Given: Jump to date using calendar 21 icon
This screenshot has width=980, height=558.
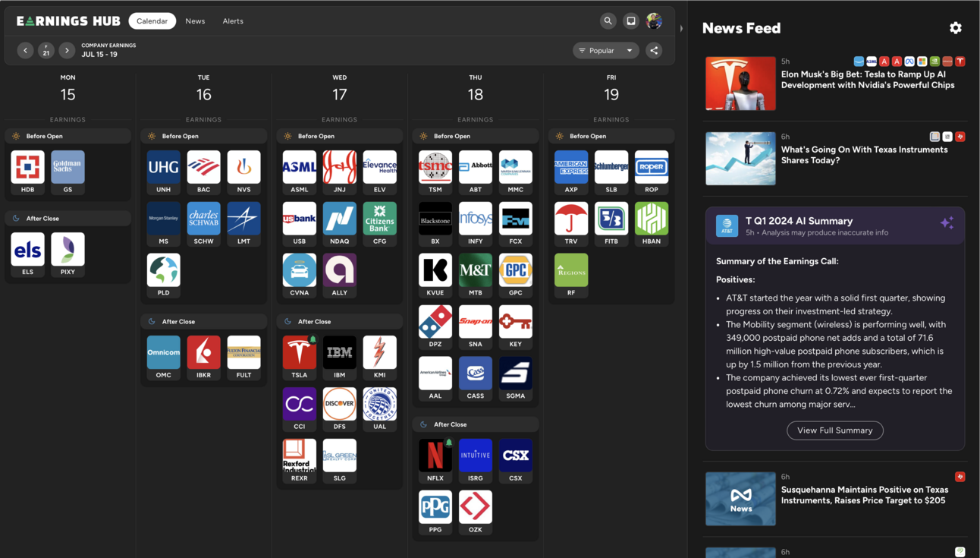Looking at the screenshot, I should [46, 51].
